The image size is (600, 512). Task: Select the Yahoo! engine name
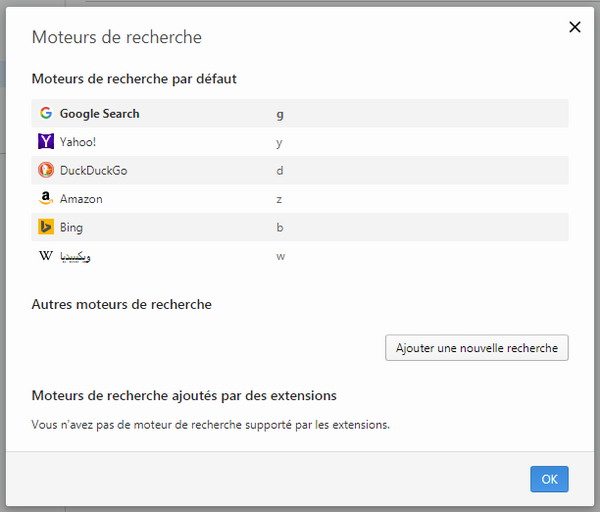[78, 142]
